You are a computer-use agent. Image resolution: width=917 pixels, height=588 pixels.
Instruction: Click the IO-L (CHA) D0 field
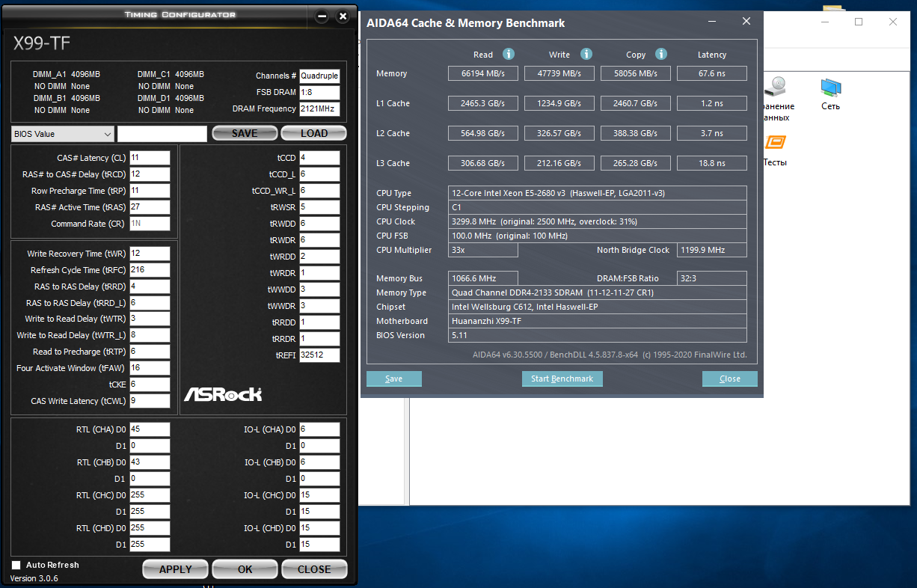pos(319,429)
